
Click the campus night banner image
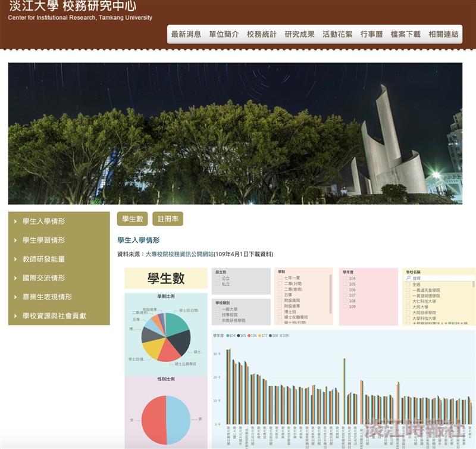(x=235, y=133)
